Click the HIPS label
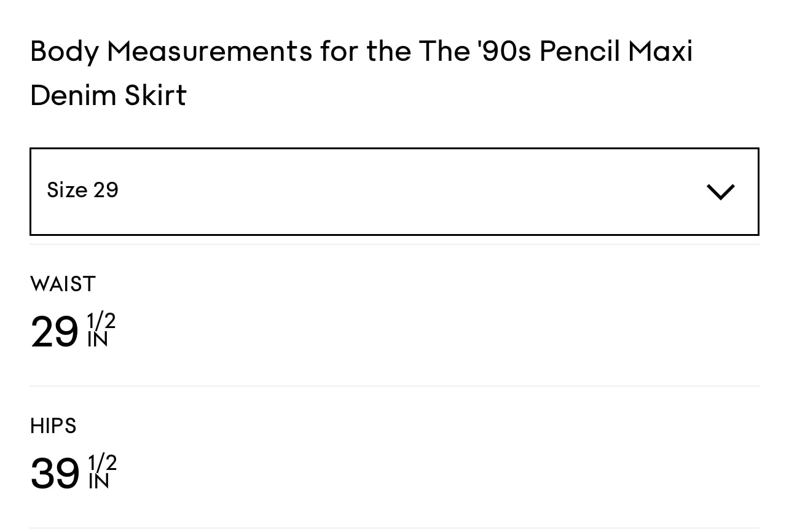This screenshot has width=789, height=532. point(53,426)
